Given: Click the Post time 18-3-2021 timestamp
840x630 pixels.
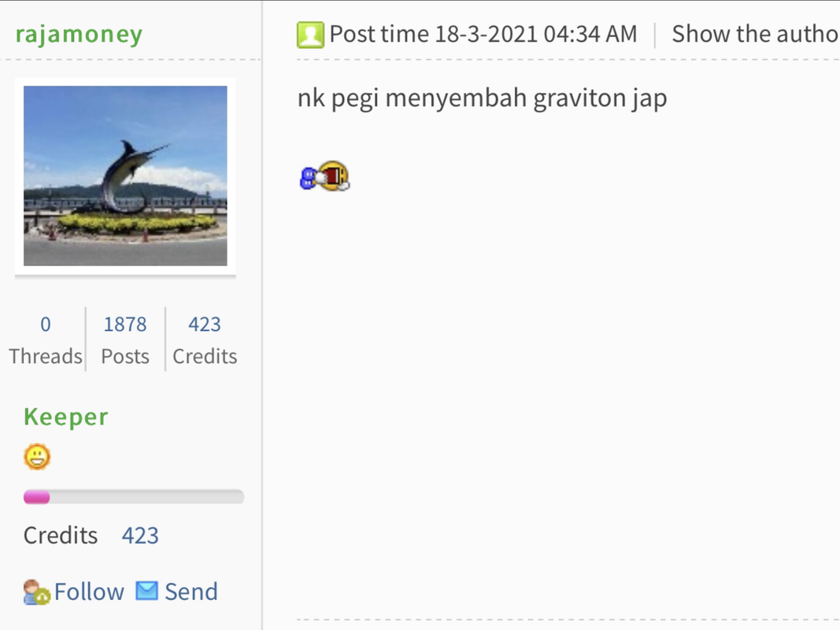Looking at the screenshot, I should point(483,34).
